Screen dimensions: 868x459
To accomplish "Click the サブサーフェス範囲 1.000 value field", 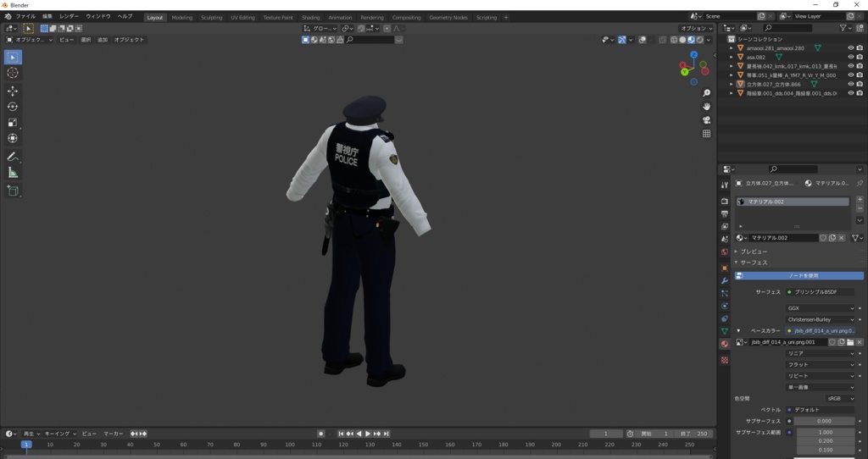I will pyautogui.click(x=826, y=433).
